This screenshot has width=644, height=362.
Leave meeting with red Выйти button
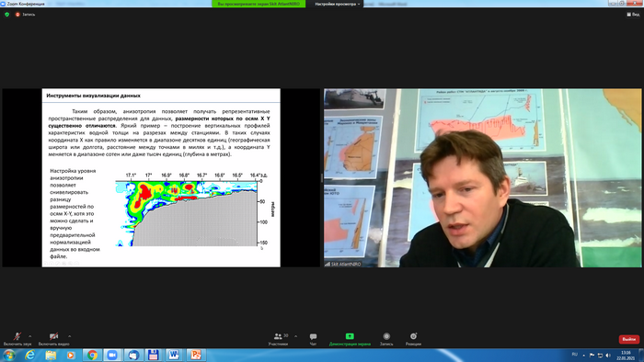628,339
